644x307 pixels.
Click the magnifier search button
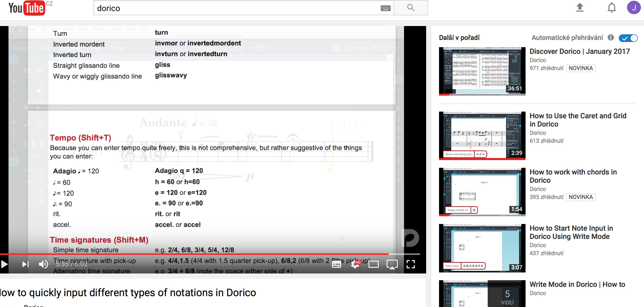coord(411,8)
